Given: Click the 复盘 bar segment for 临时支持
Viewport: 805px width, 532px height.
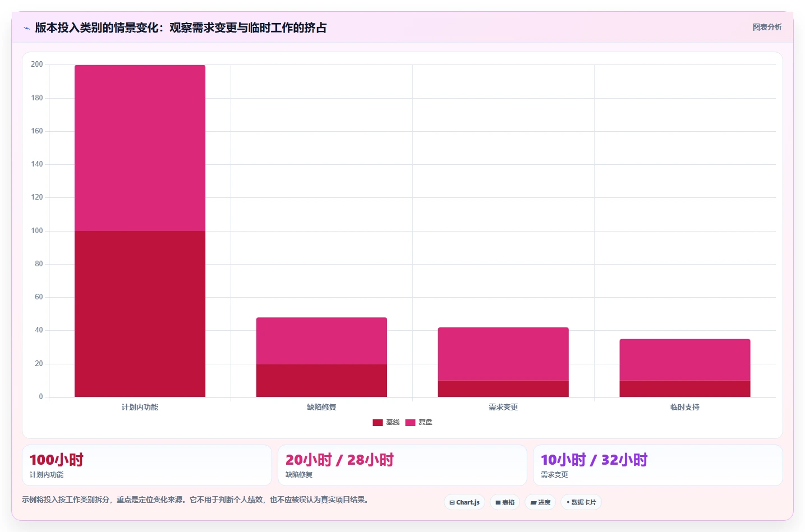Looking at the screenshot, I should (x=685, y=360).
